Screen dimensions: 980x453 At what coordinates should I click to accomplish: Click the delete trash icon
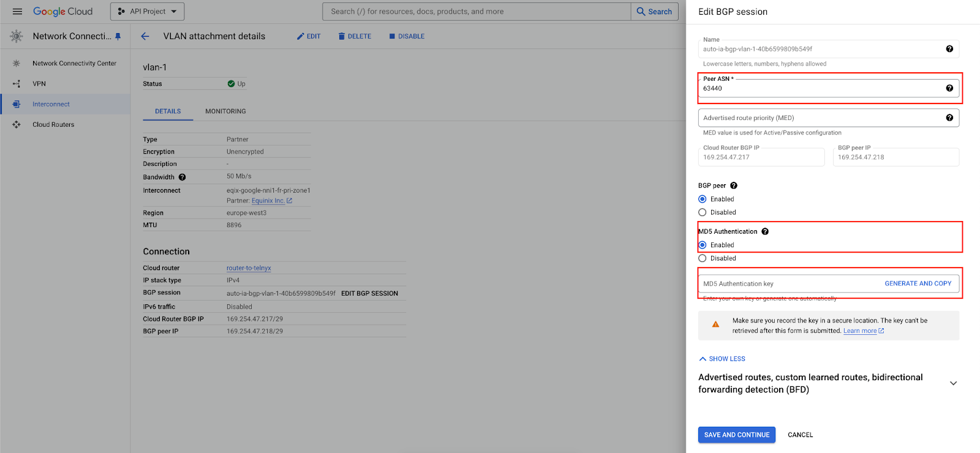[342, 37]
